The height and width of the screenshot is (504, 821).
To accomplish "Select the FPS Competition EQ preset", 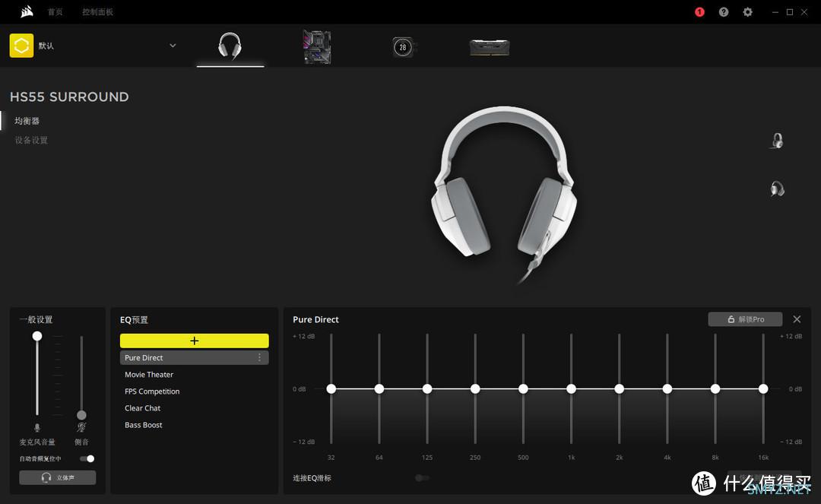I will point(152,391).
